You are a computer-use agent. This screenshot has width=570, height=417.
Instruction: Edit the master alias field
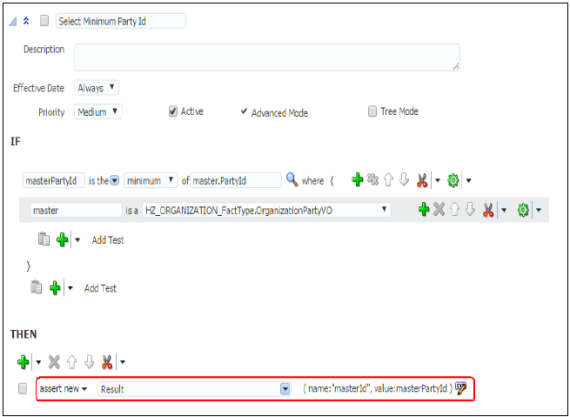tap(76, 210)
